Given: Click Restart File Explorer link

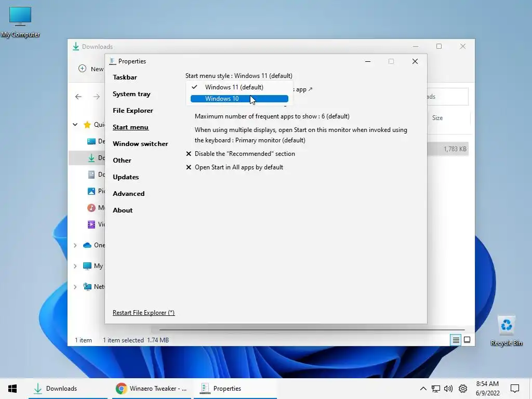Looking at the screenshot, I should point(144,313).
